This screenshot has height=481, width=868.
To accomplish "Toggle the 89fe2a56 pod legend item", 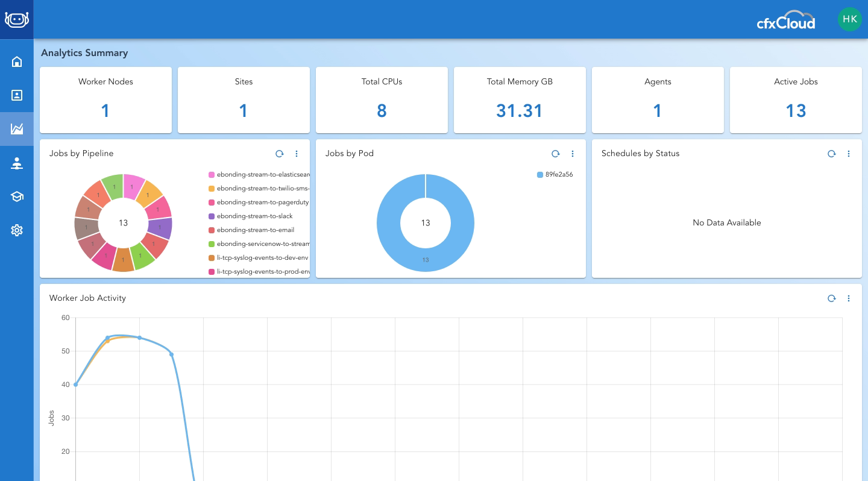I will (x=555, y=175).
